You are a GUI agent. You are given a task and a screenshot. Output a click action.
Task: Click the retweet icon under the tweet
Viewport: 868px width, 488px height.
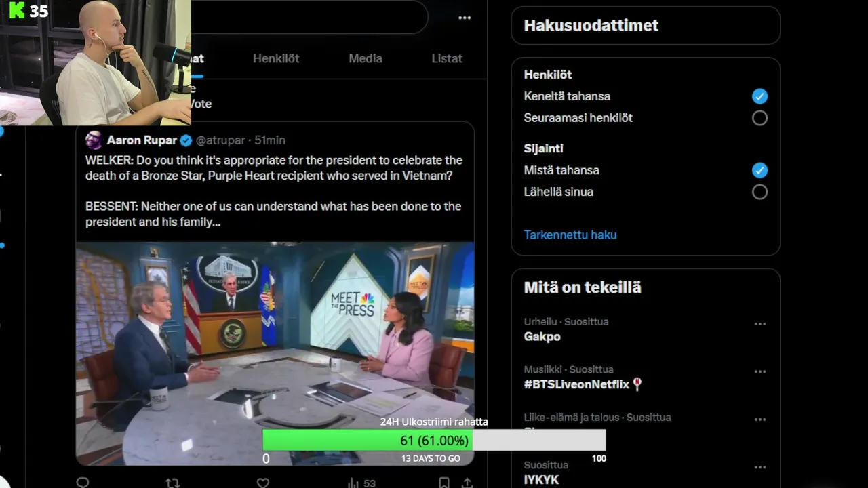[173, 483]
